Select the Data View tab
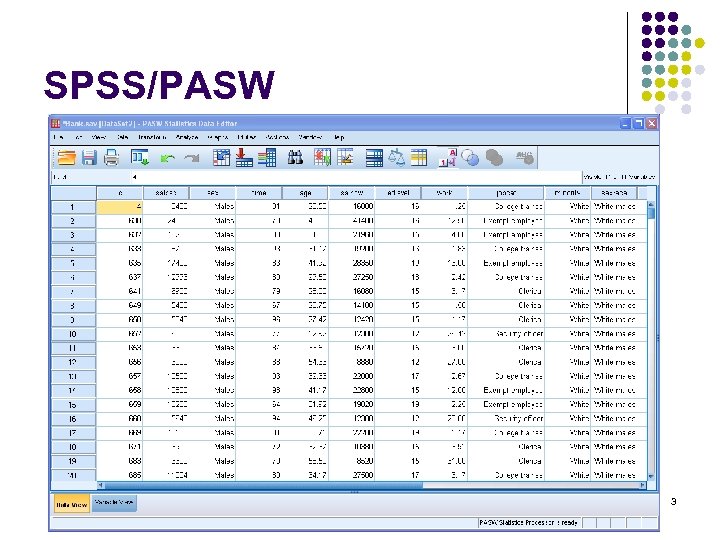This screenshot has height=540, width=720. pyautogui.click(x=72, y=504)
